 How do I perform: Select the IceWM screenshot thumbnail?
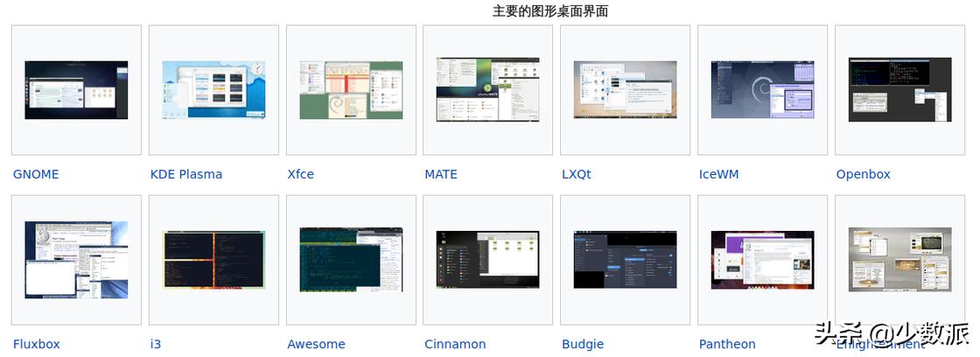point(762,90)
